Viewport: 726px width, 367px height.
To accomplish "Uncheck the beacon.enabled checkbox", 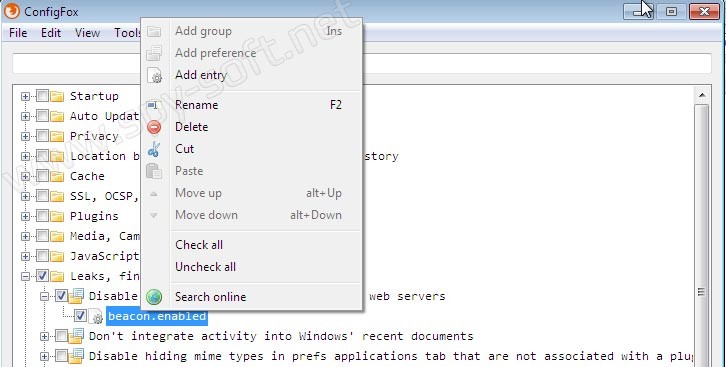I will tap(80, 316).
